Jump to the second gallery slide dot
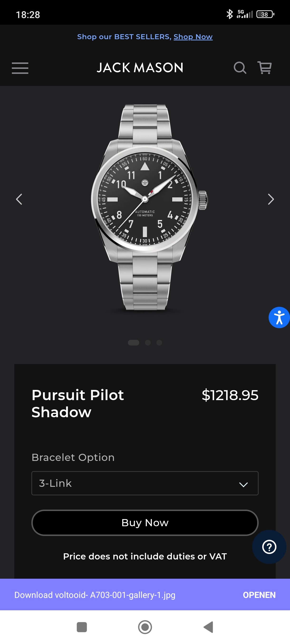Image resolution: width=290 pixels, height=644 pixels. click(148, 342)
